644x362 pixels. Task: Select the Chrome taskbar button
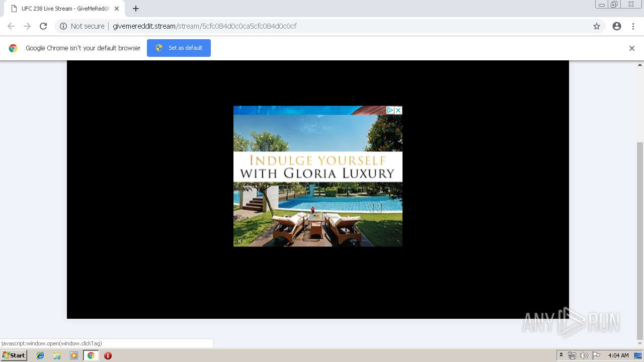click(91, 355)
